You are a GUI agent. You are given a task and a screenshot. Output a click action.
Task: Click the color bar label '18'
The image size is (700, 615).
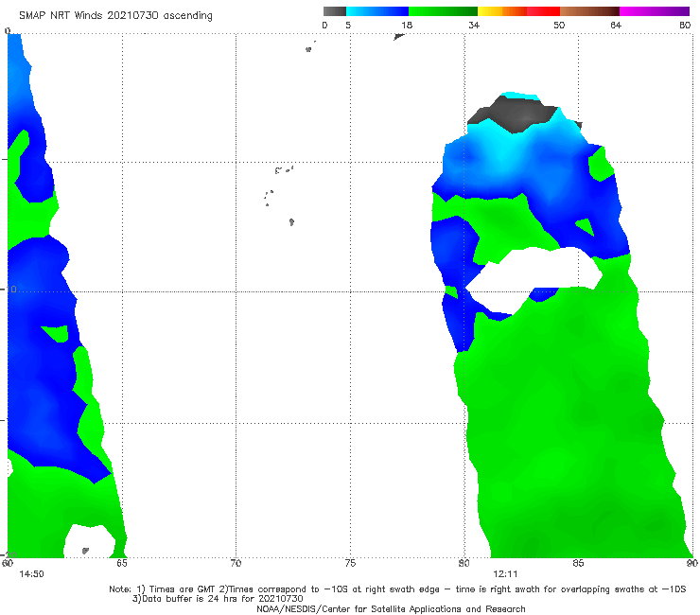click(x=407, y=25)
